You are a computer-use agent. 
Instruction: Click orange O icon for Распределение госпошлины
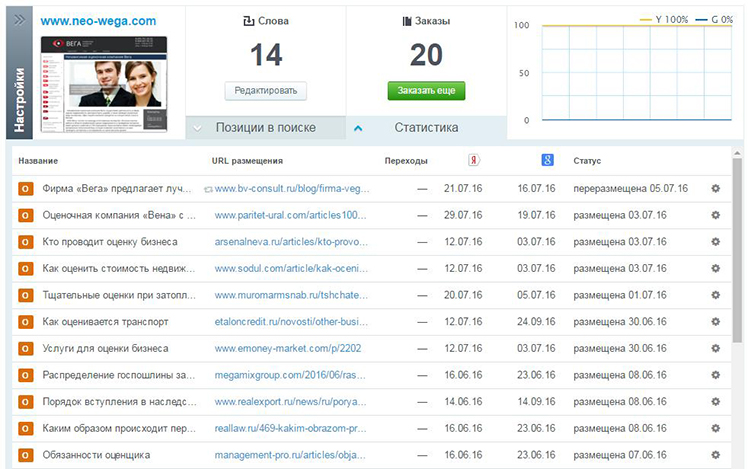point(25,375)
